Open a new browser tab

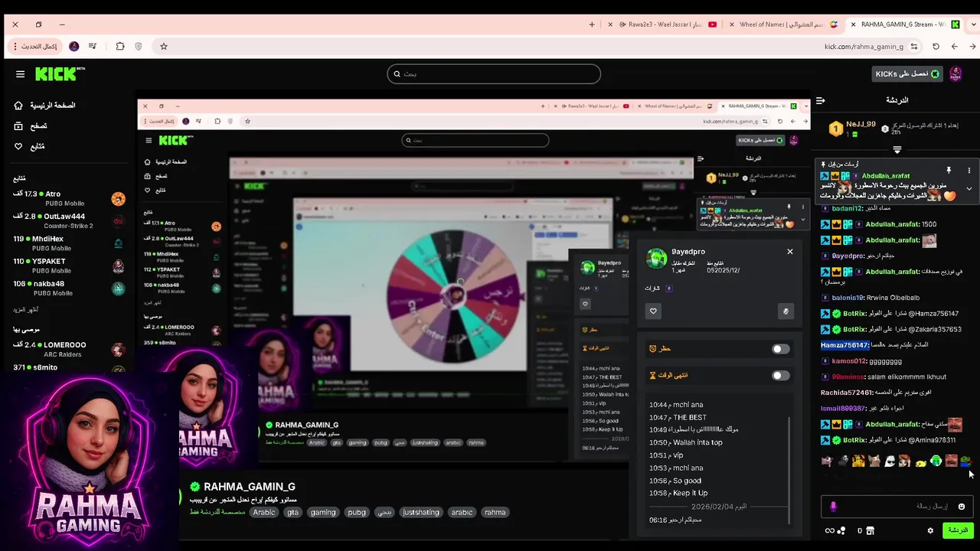coord(592,24)
